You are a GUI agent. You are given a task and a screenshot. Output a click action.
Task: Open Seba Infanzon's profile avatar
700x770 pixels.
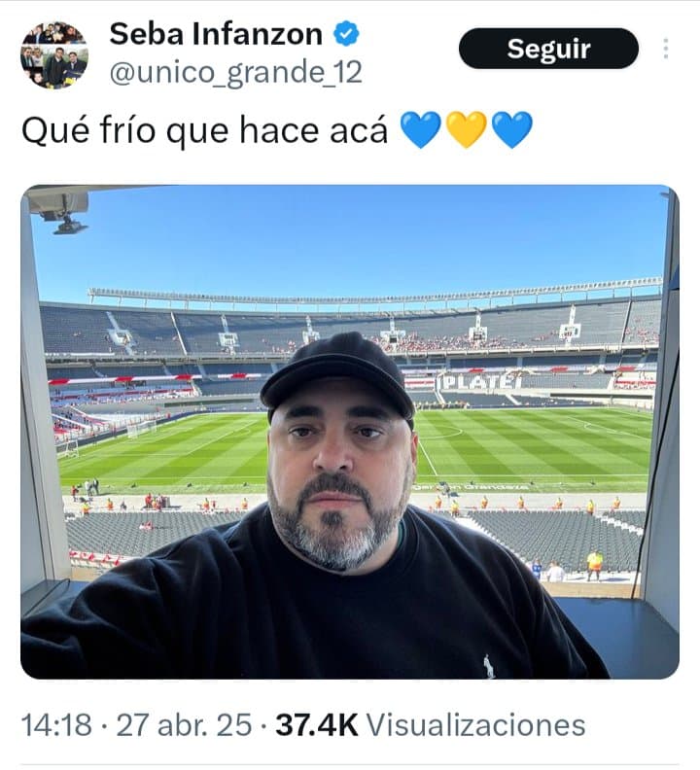click(54, 55)
